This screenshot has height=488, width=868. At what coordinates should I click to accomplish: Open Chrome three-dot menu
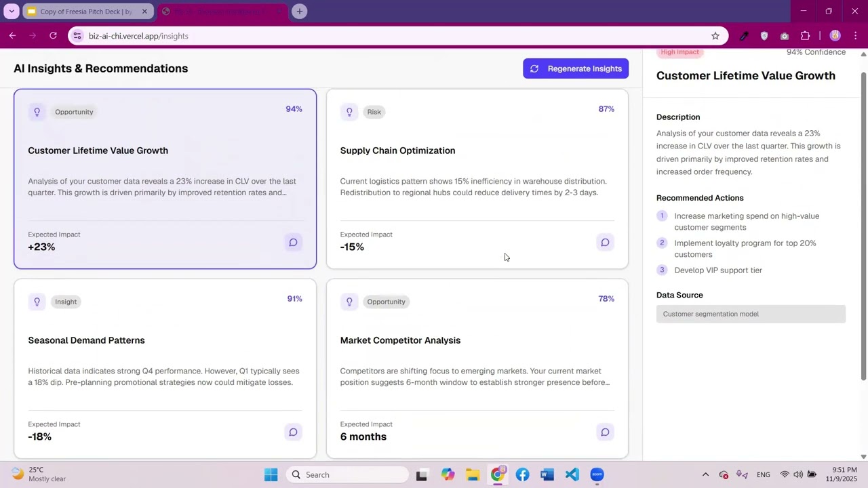(856, 36)
